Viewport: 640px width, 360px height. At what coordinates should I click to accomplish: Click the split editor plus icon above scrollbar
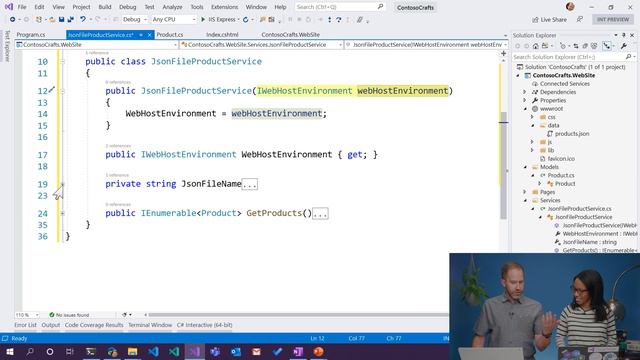(x=503, y=53)
